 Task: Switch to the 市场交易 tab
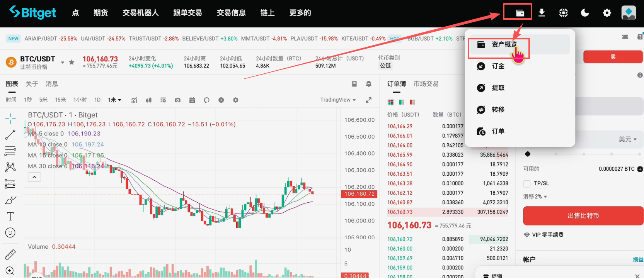tap(426, 84)
